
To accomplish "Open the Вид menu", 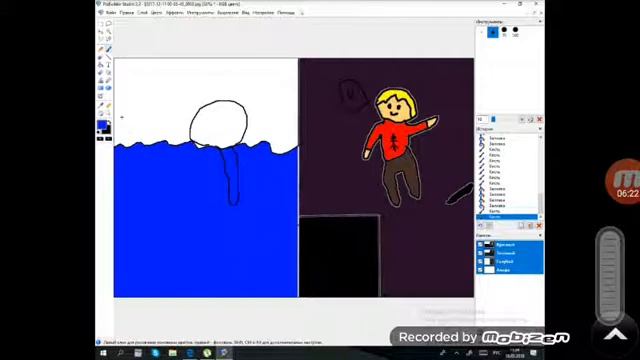I will pyautogui.click(x=245, y=13).
